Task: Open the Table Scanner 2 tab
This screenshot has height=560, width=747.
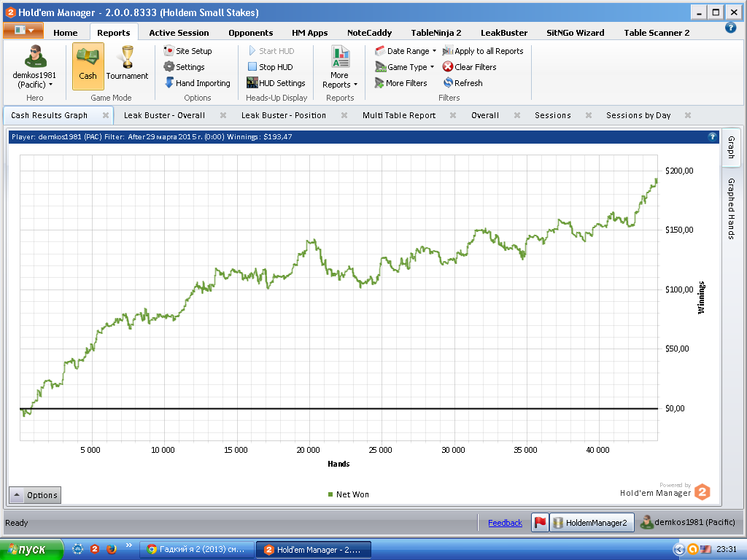Action: [657, 33]
